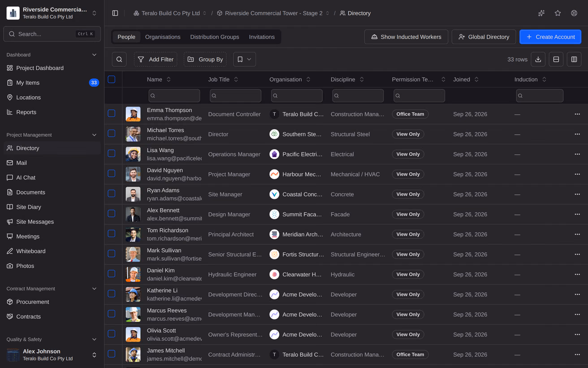Open row actions for Tom Richardson
The height and width of the screenshot is (368, 588).
coord(577,234)
